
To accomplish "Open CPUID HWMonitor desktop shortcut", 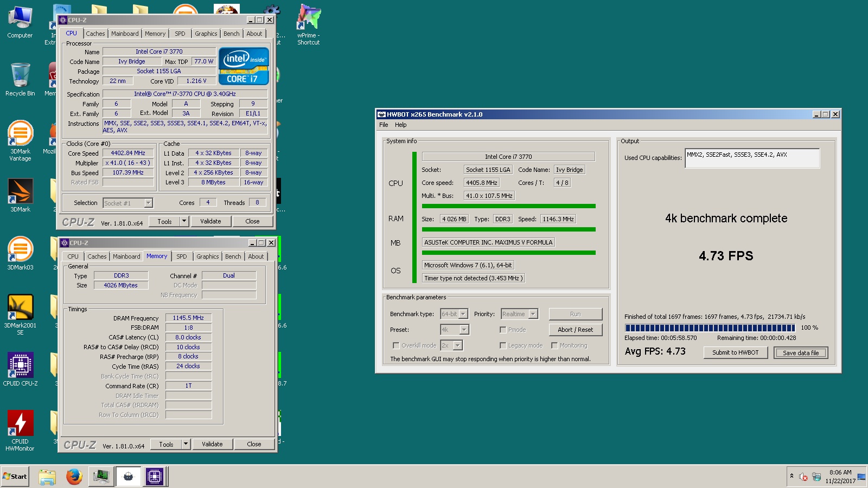I will (x=20, y=431).
